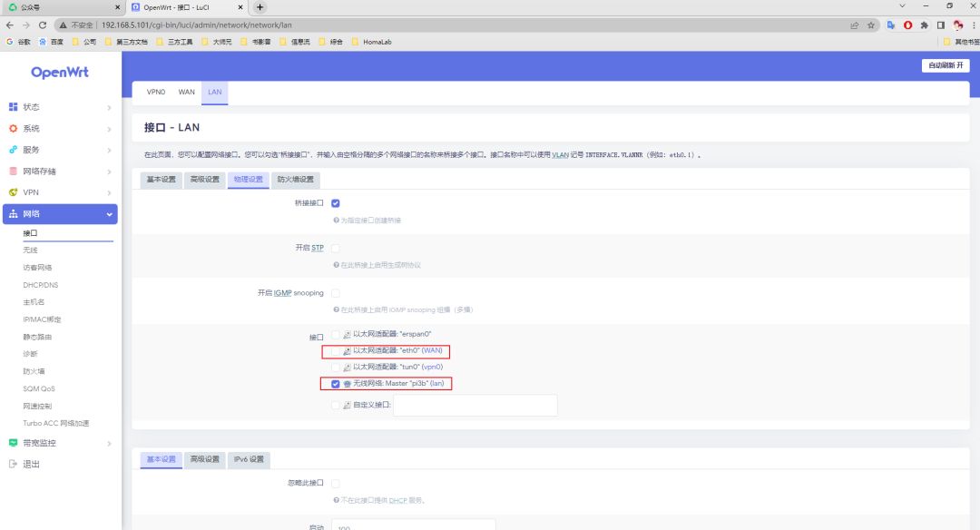
Task: Click the not-secure warning icon
Action: tap(64, 25)
